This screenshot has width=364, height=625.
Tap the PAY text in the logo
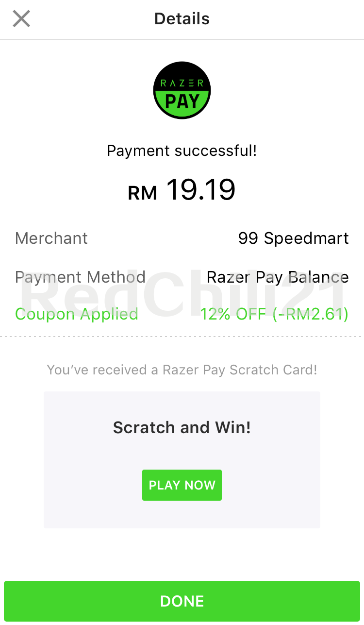tap(182, 101)
